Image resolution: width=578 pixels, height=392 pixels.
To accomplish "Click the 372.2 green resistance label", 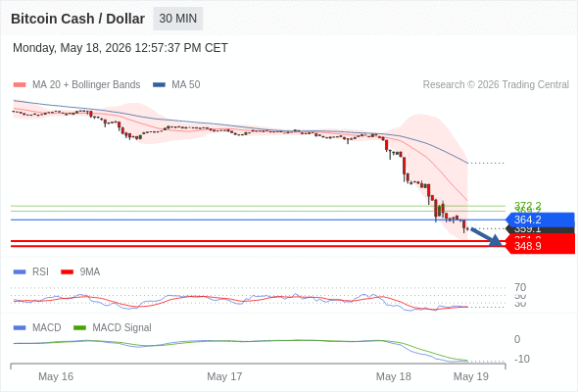I will [x=527, y=205].
